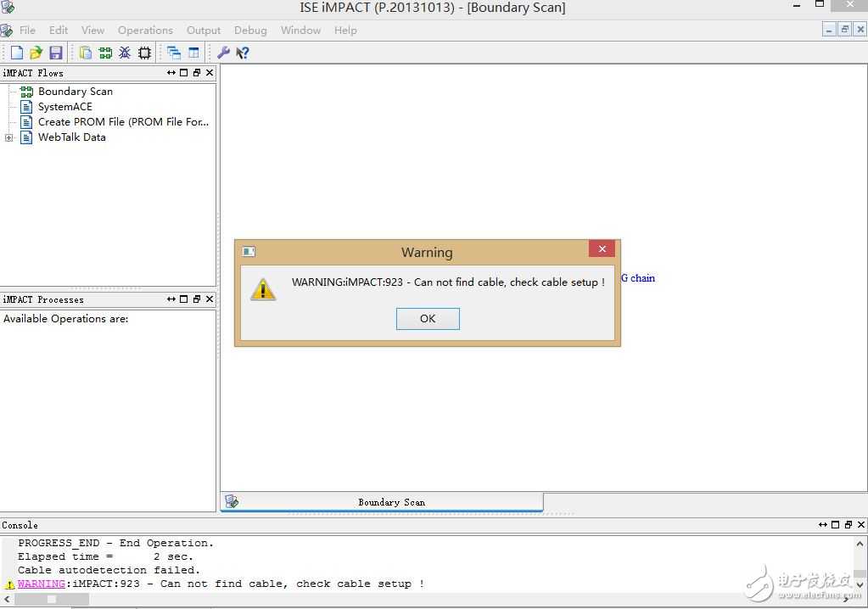868x609 pixels.
Task: Open the Output menu
Action: click(203, 31)
